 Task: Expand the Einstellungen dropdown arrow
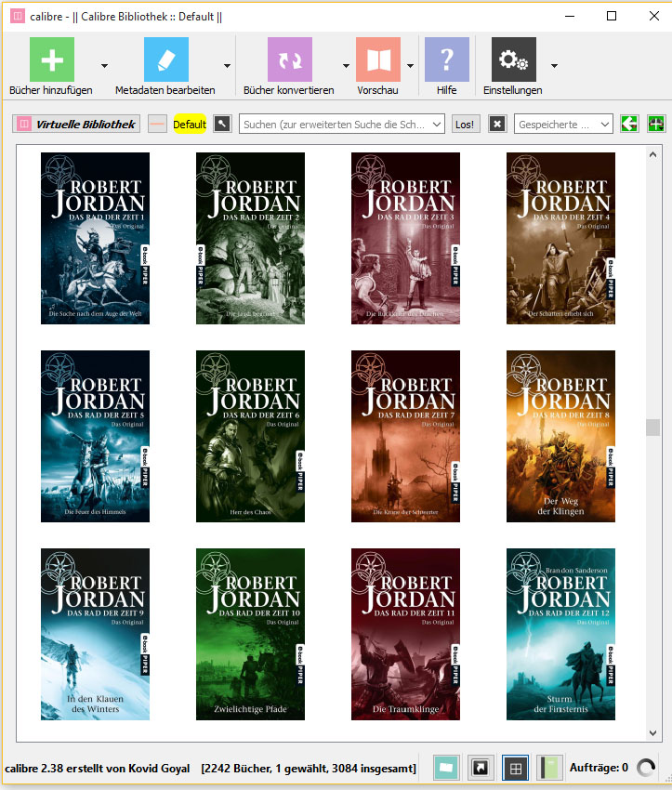(x=554, y=65)
